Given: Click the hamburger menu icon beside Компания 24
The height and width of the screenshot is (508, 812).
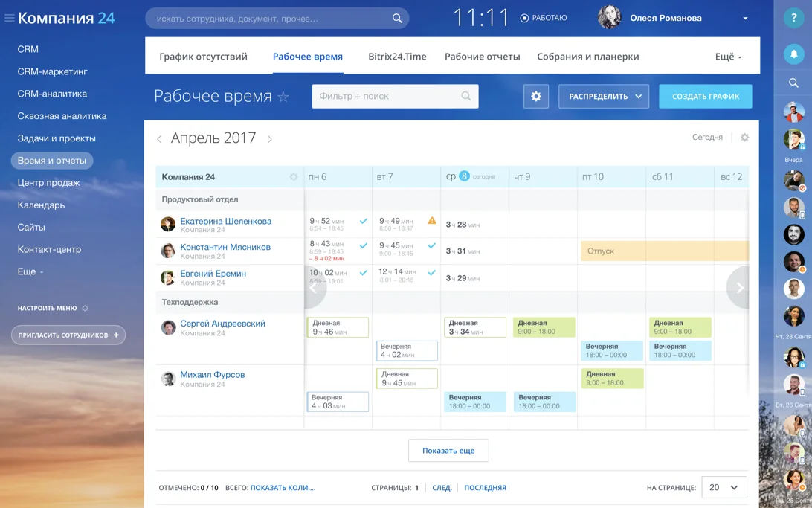Looking at the screenshot, I should click(x=10, y=18).
